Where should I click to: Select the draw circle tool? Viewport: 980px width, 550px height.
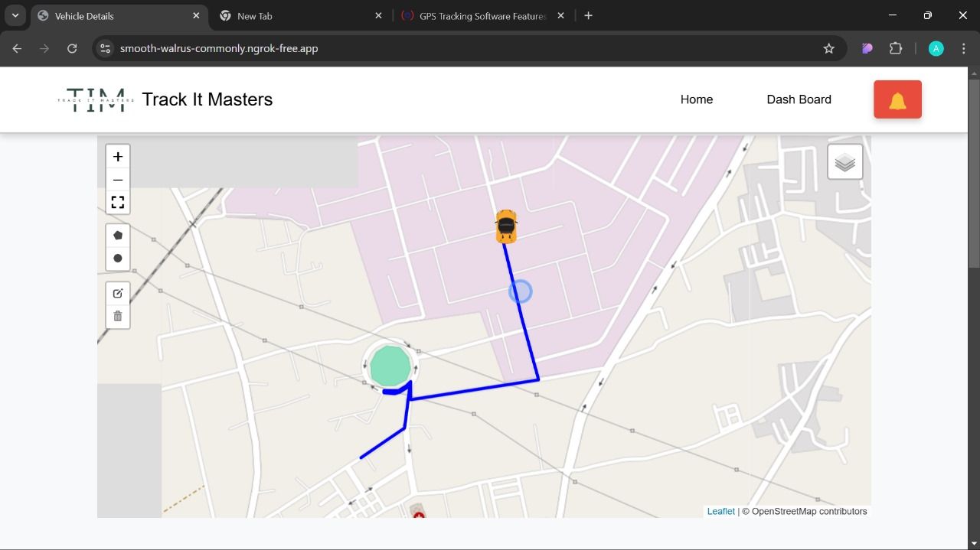[x=118, y=259]
